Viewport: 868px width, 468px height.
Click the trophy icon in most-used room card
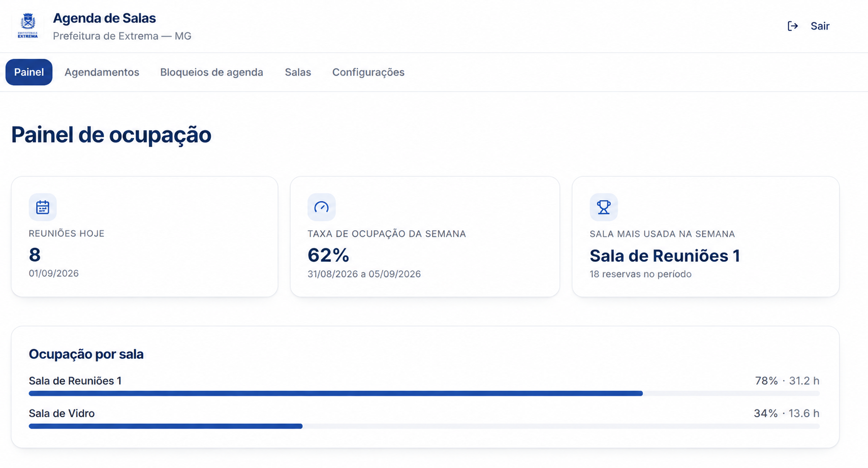click(x=604, y=207)
